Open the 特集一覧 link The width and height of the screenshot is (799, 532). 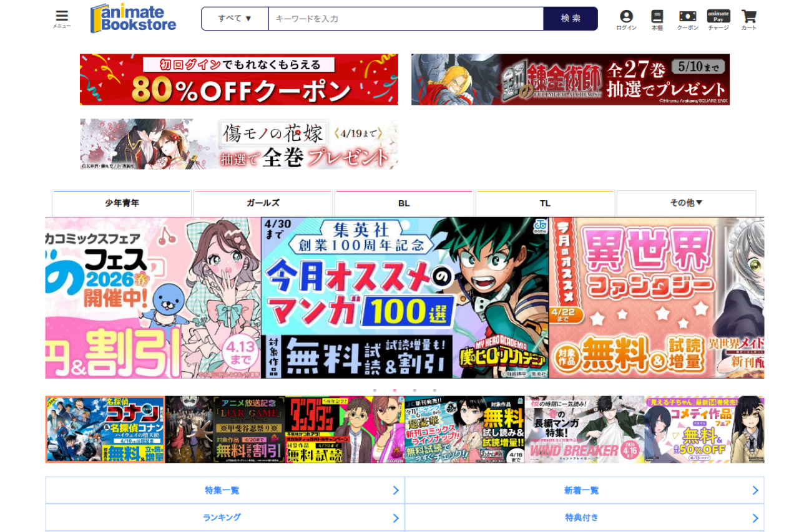tap(225, 490)
